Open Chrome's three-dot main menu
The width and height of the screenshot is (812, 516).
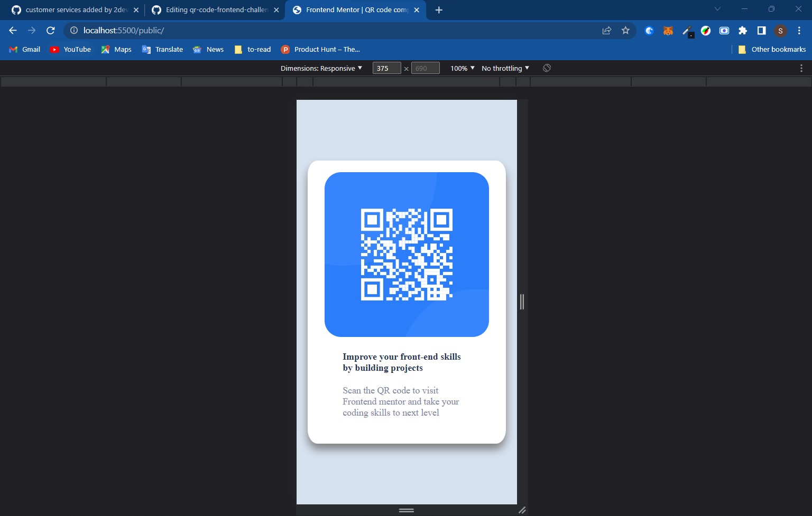point(799,30)
